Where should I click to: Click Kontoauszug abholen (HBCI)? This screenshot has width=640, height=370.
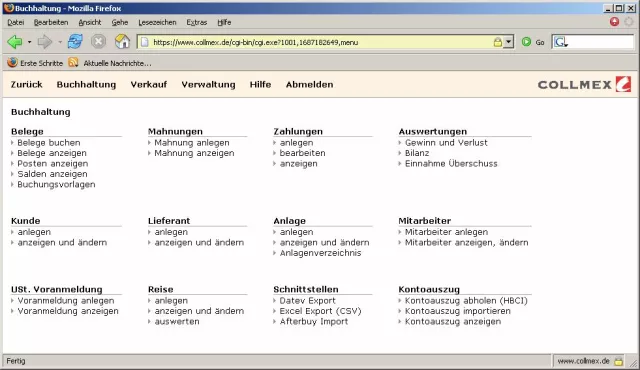coord(466,301)
